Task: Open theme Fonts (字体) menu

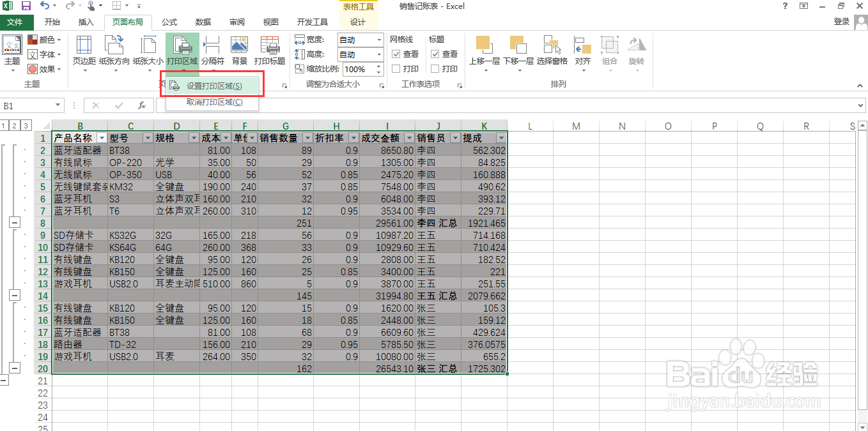Action: coord(44,54)
